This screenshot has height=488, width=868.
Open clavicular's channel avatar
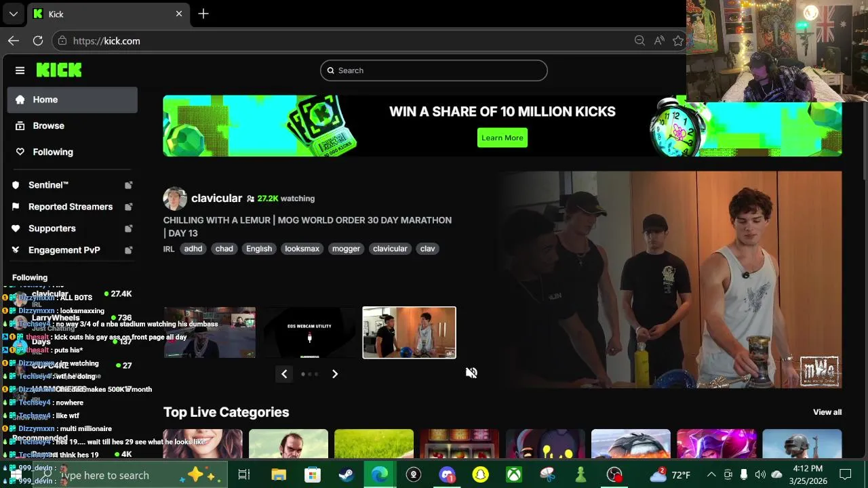pos(174,199)
